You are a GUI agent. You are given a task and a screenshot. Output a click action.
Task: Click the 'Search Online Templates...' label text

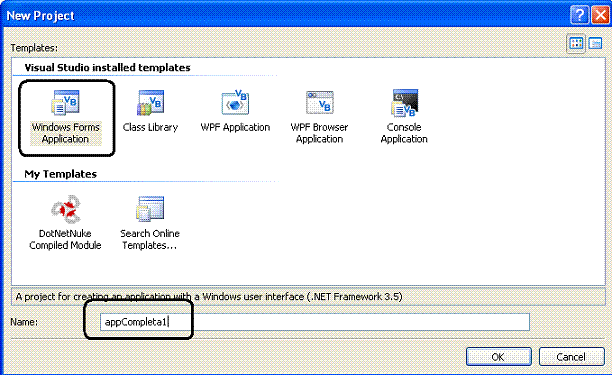[x=150, y=239]
